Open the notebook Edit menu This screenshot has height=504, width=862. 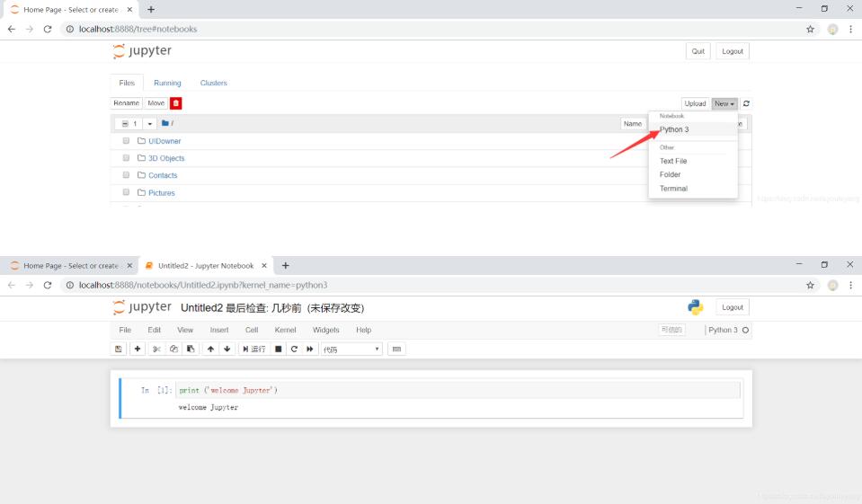coord(154,330)
